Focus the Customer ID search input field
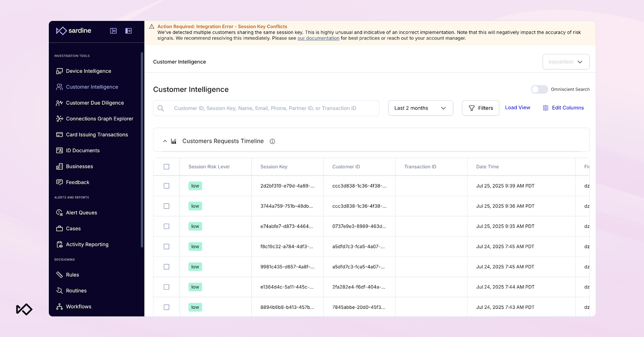644x337 pixels. coord(266,108)
